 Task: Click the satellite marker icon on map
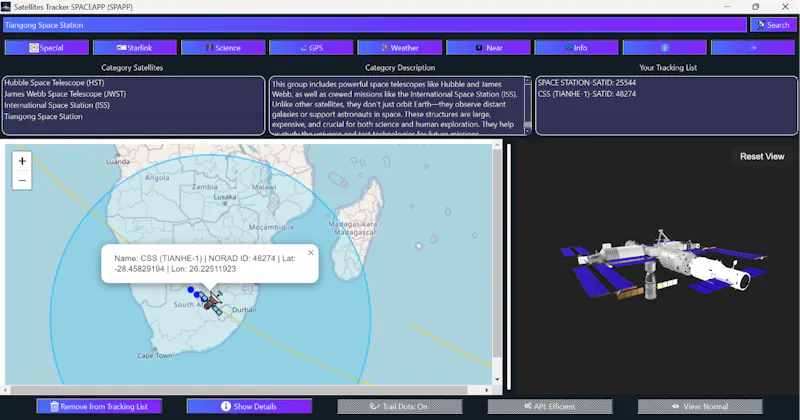(212, 301)
